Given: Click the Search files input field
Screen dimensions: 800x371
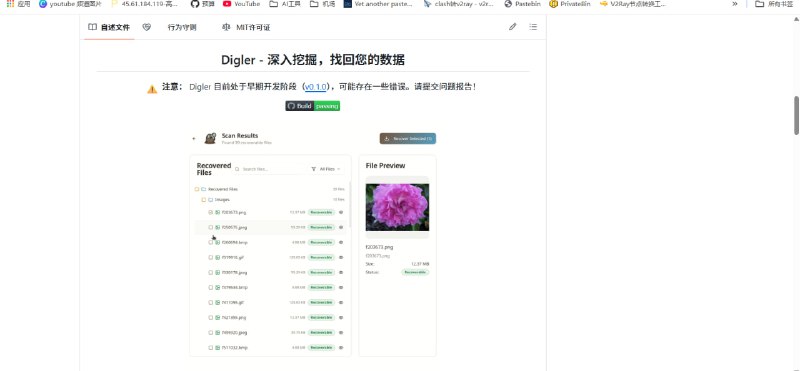Looking at the screenshot, I should tap(269, 169).
